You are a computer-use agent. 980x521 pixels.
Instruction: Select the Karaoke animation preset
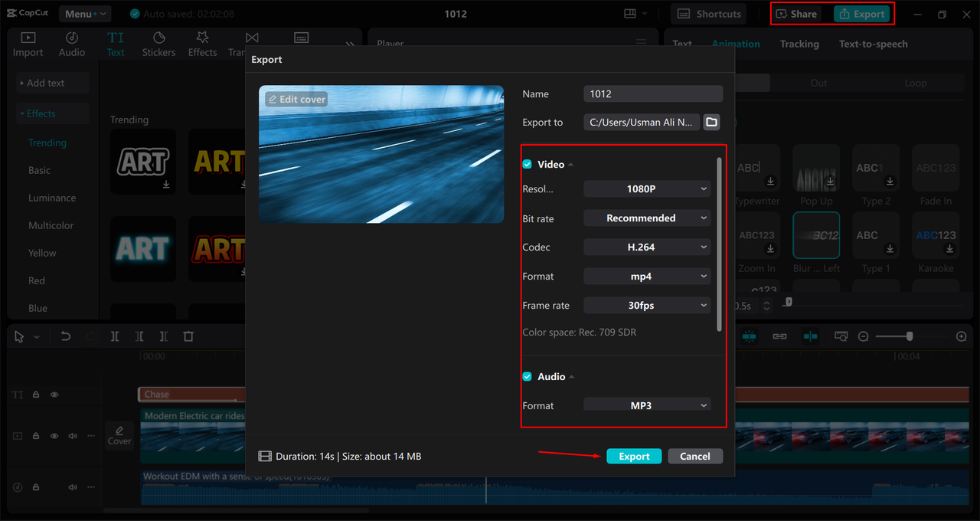(x=936, y=241)
